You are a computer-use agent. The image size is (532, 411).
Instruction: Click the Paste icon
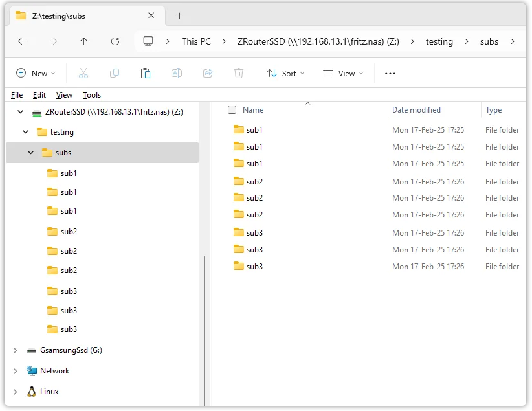145,73
